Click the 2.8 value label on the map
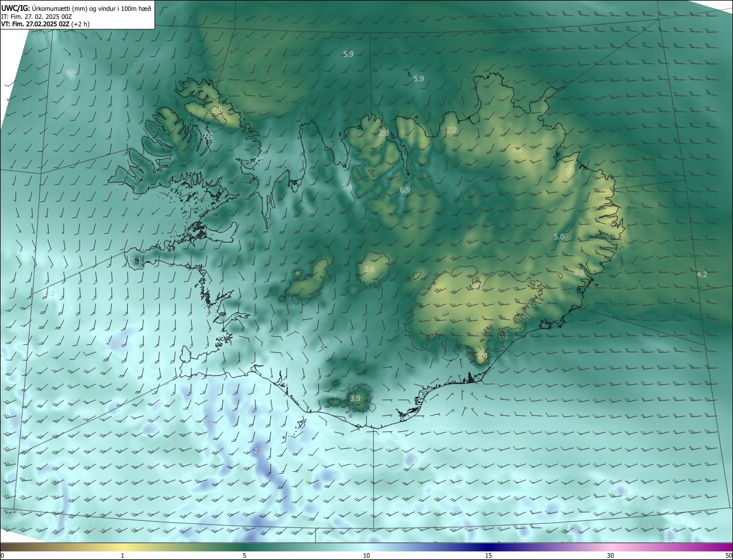Image resolution: width=733 pixels, height=560 pixels. tap(384, 133)
